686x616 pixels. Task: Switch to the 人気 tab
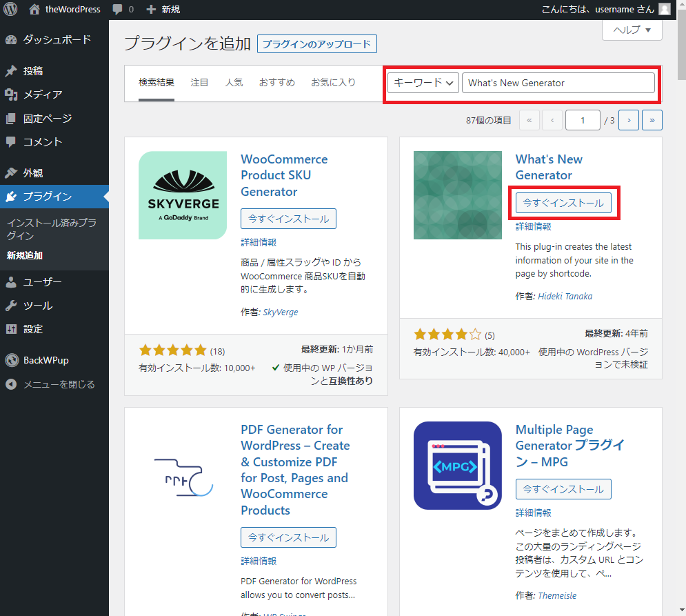click(234, 82)
